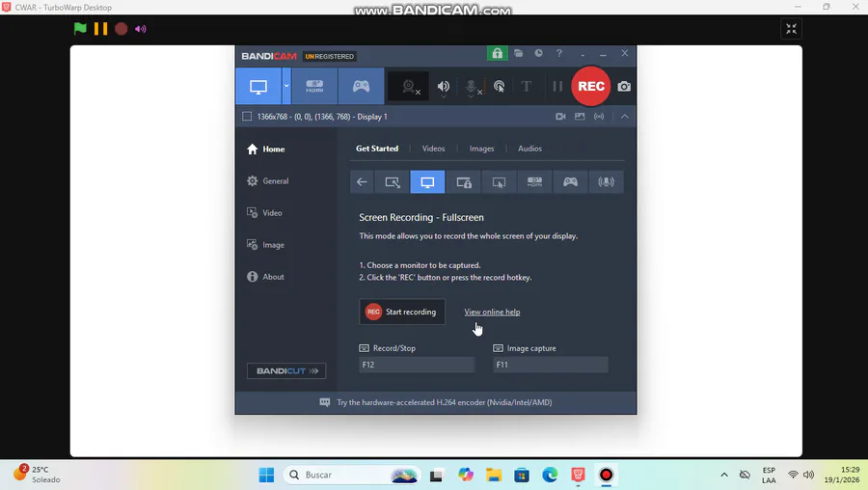Image resolution: width=868 pixels, height=490 pixels.
Task: Open the BANDICUT button
Action: tap(286, 371)
